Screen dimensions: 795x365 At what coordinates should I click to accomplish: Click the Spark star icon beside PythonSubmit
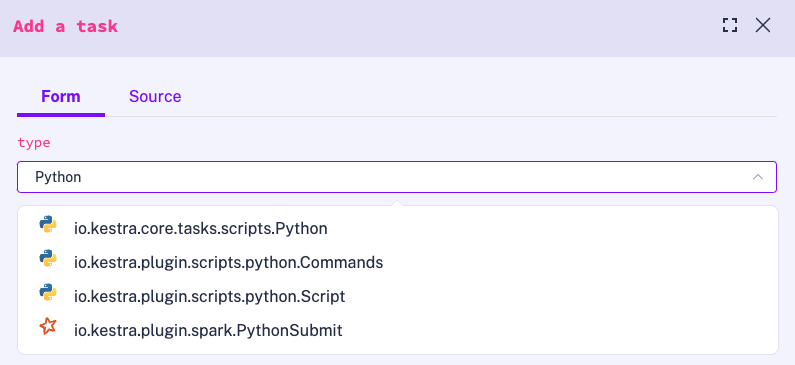[48, 326]
